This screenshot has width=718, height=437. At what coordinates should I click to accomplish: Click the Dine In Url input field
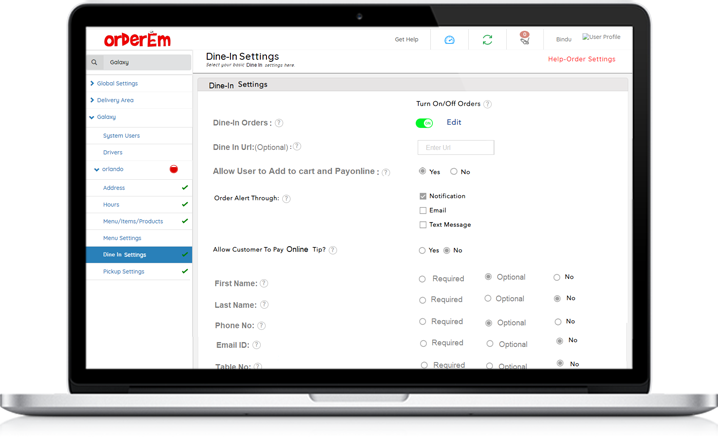[x=456, y=147]
